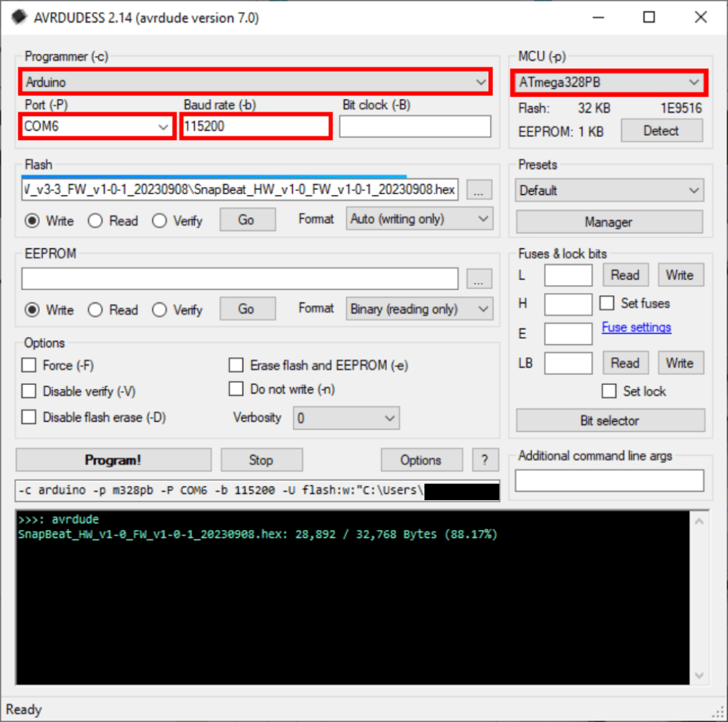Click the EEPROM file path field
Screen dimensions: 728x722
point(240,279)
